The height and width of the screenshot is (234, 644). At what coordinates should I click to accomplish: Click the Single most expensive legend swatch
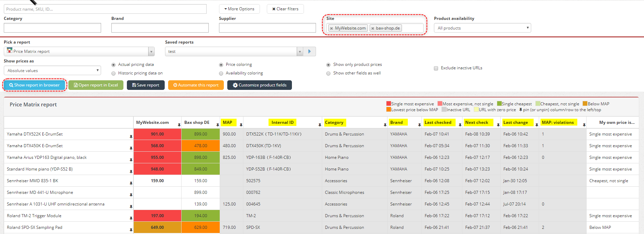coord(389,104)
